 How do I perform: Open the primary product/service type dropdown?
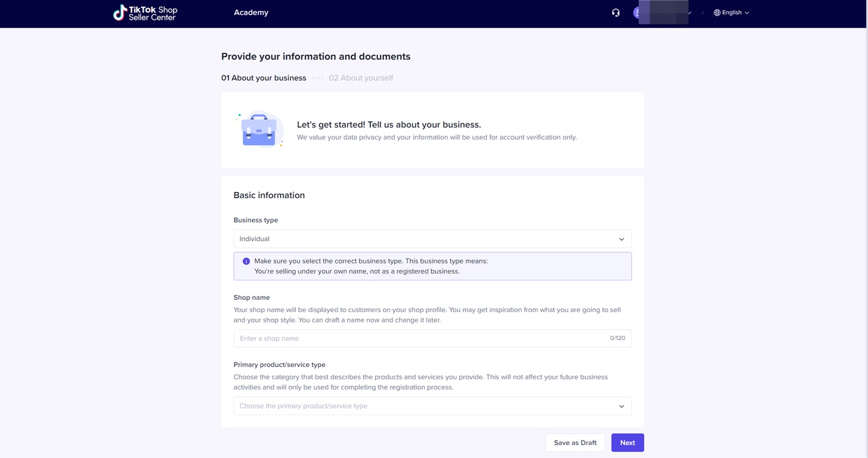[432, 406]
